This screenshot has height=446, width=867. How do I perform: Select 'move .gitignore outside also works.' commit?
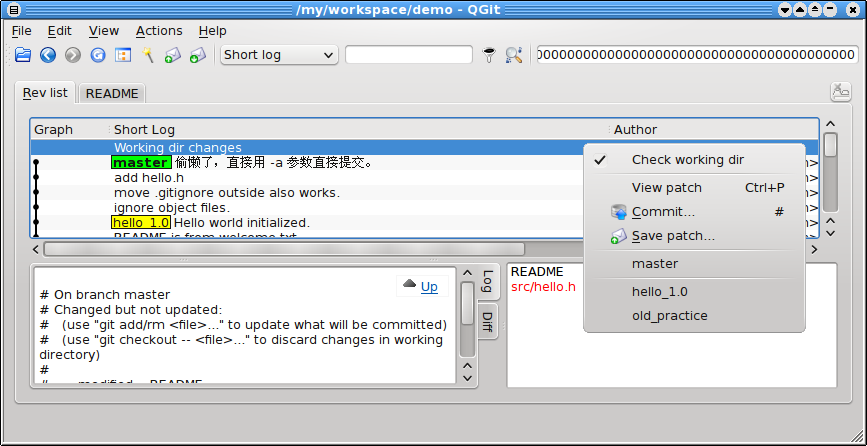pyautogui.click(x=307, y=193)
